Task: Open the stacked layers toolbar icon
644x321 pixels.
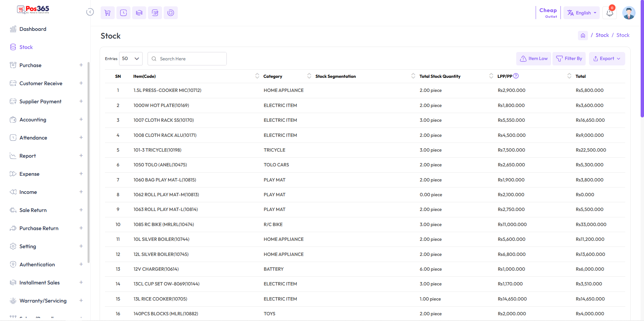Action: pyautogui.click(x=139, y=13)
